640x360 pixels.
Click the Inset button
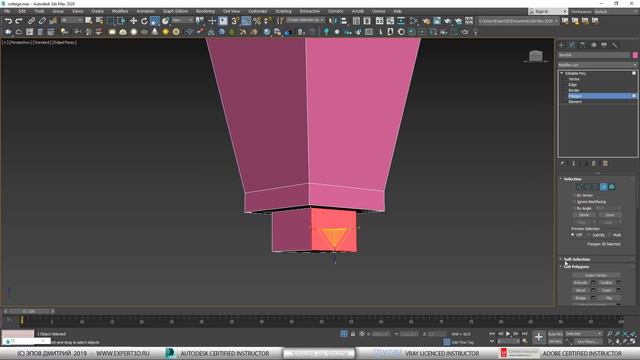607,291
